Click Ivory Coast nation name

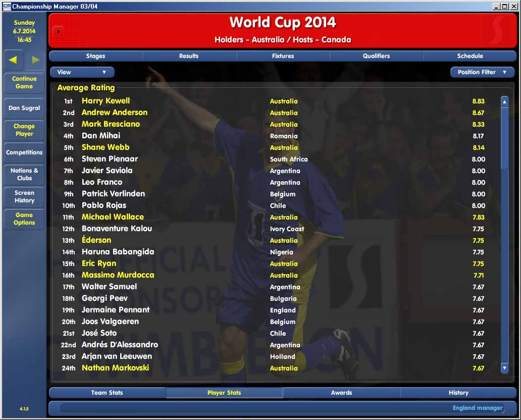[x=287, y=229]
